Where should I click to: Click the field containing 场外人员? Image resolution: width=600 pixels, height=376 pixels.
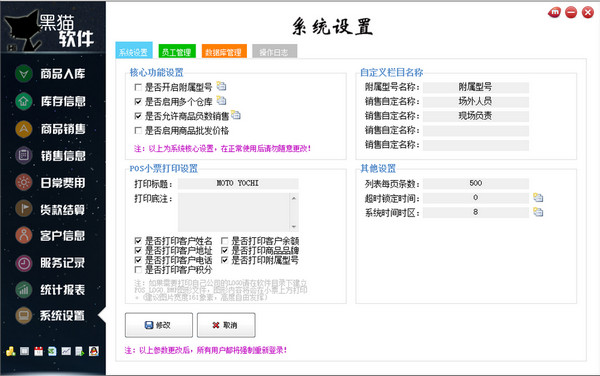pyautogui.click(x=476, y=102)
